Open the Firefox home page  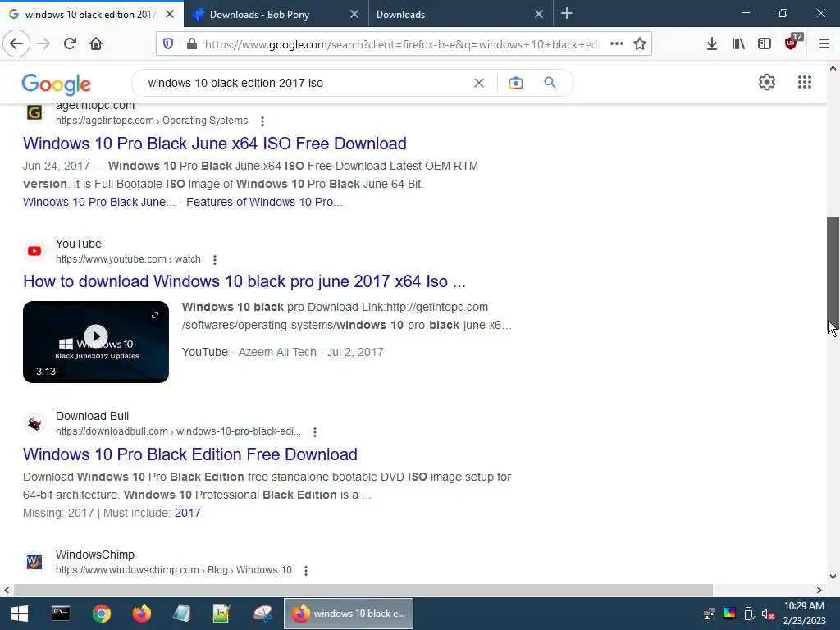96,44
